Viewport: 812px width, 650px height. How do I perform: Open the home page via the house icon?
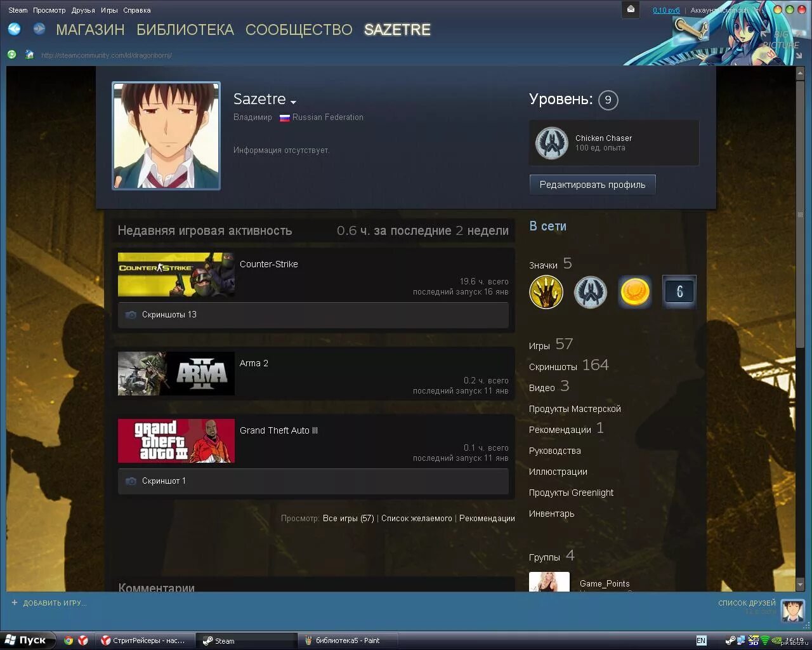tap(29, 55)
